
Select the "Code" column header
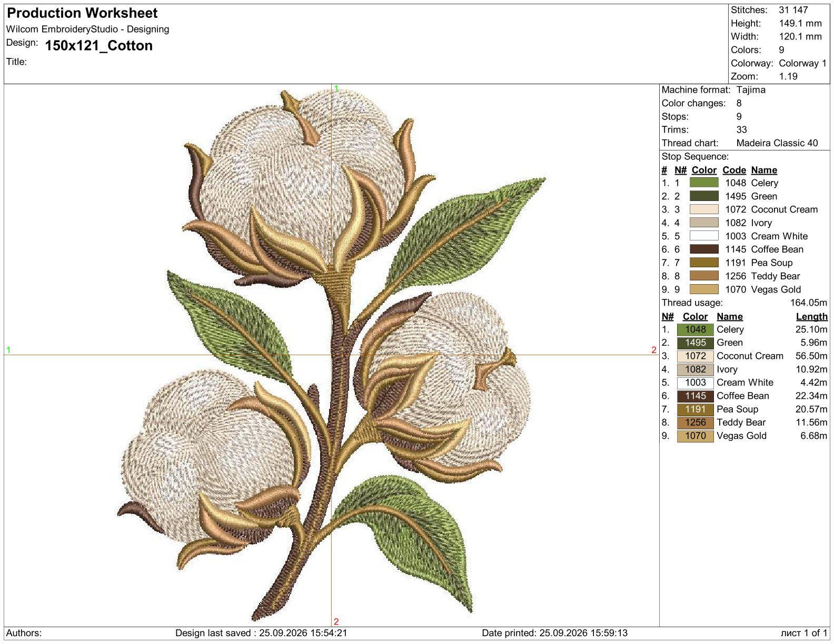734,170
